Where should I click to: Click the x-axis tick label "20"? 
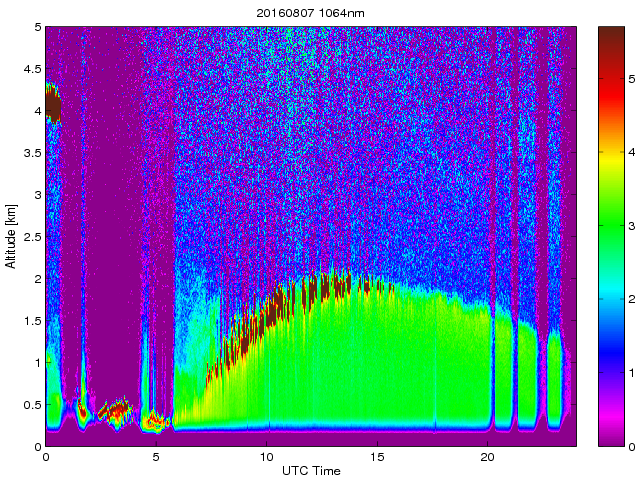487,456
